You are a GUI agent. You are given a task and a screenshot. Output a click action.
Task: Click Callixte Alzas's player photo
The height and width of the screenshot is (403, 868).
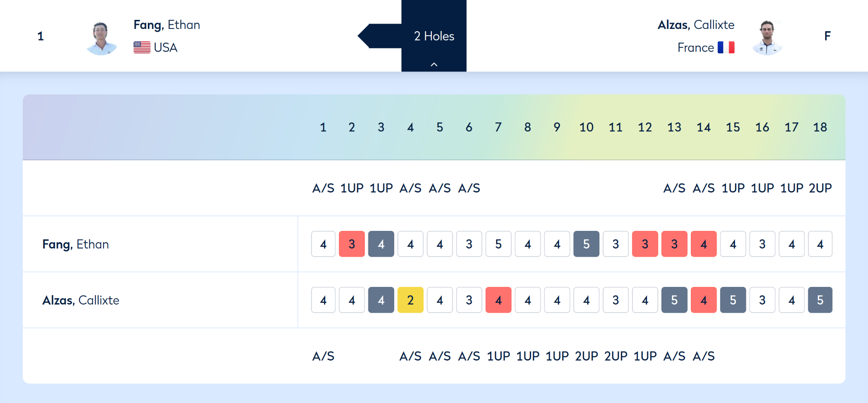pos(767,38)
